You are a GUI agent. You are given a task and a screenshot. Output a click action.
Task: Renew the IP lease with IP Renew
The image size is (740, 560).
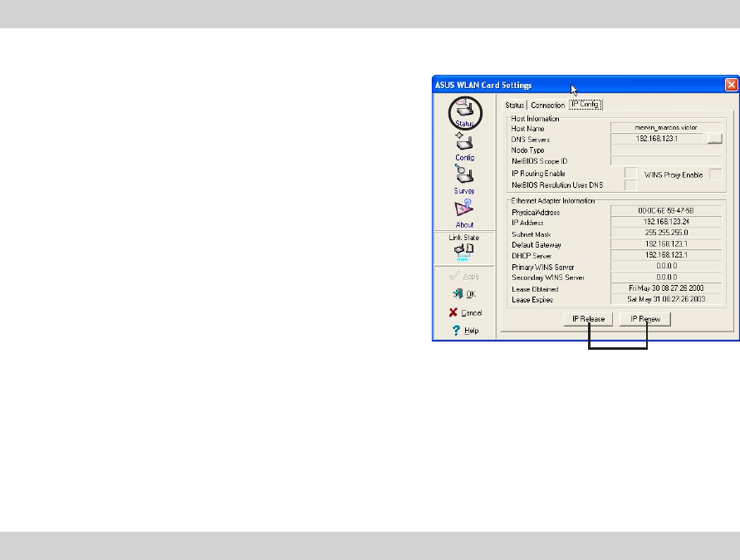645,319
